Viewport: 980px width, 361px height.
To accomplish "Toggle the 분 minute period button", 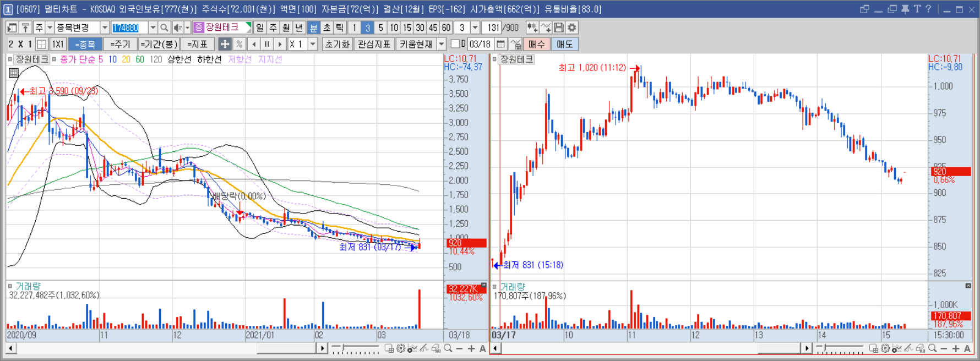I will pos(313,28).
